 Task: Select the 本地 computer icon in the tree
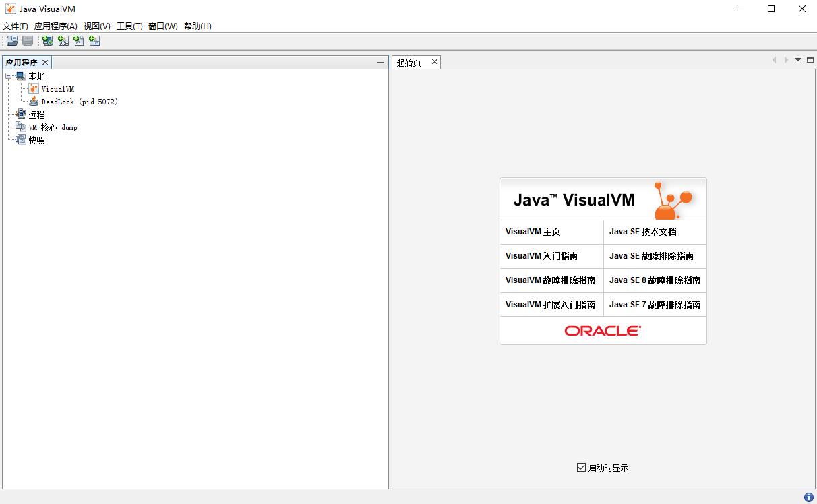point(21,76)
